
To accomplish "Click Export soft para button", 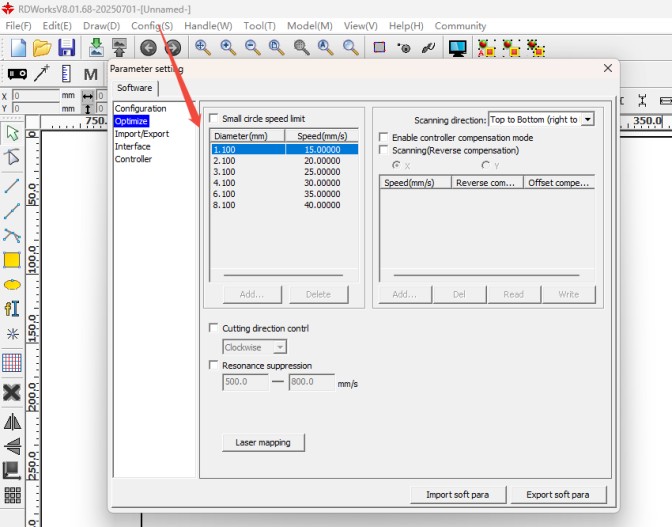I will point(558,494).
